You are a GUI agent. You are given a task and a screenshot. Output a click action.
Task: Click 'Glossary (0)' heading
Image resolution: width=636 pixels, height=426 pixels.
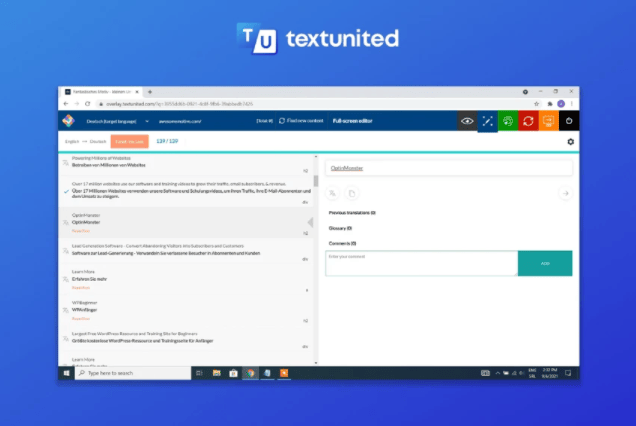point(340,228)
